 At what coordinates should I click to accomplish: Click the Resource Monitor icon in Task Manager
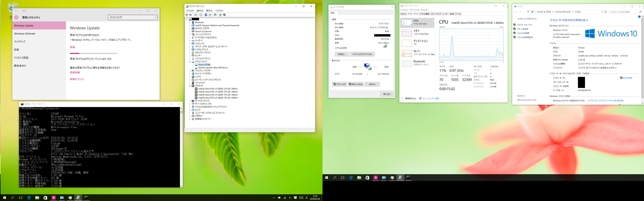pos(420,98)
